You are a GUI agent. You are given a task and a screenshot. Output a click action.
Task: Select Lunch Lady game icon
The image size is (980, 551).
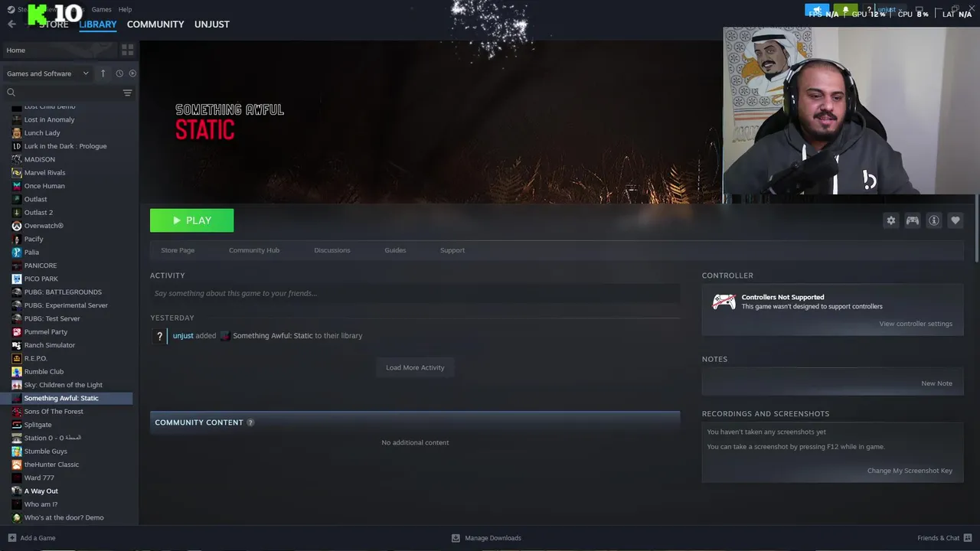coord(17,133)
